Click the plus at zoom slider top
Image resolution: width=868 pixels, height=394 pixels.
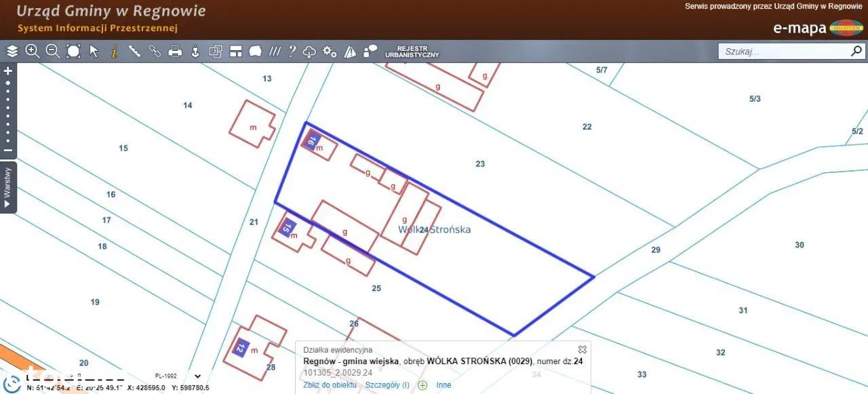[x=8, y=71]
